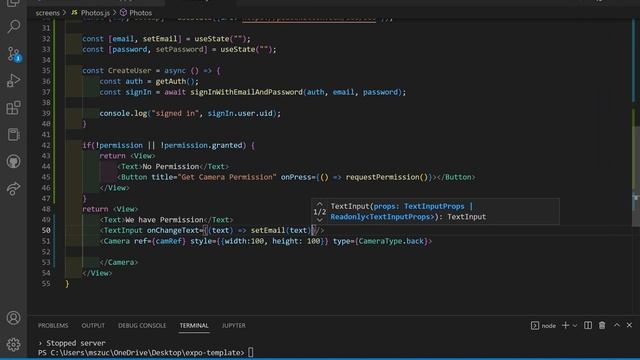Open the Run and Debug view
Screen dimensions: 640x360
pyautogui.click(x=13, y=80)
